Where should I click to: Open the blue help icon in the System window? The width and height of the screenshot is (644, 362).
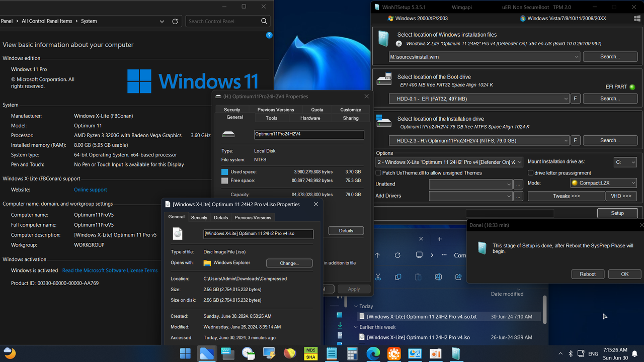tap(269, 35)
